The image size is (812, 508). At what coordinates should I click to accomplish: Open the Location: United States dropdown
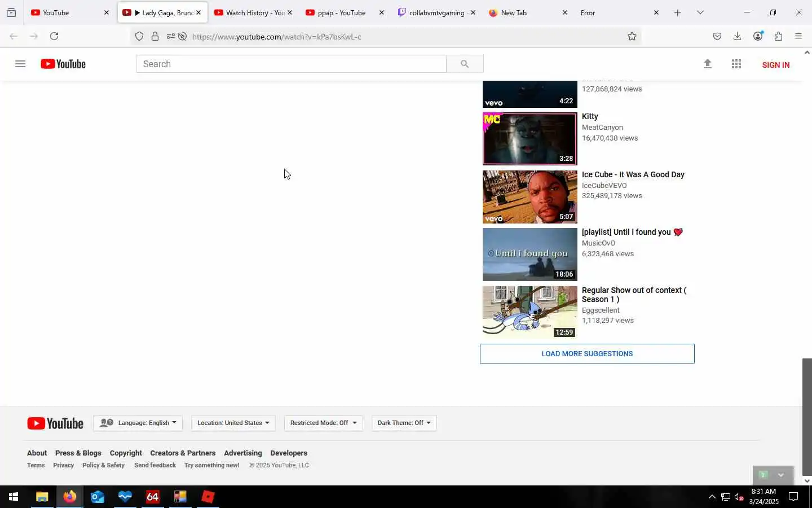tap(233, 423)
